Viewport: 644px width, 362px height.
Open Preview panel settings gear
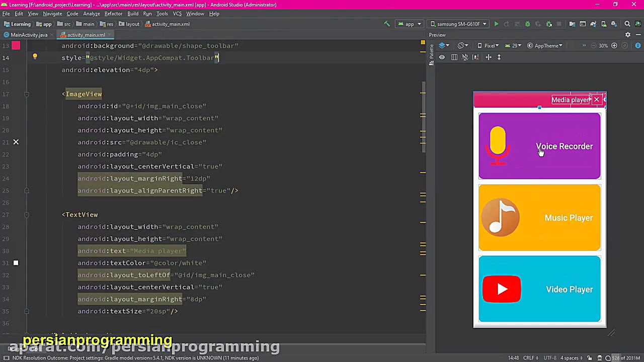coord(627,35)
